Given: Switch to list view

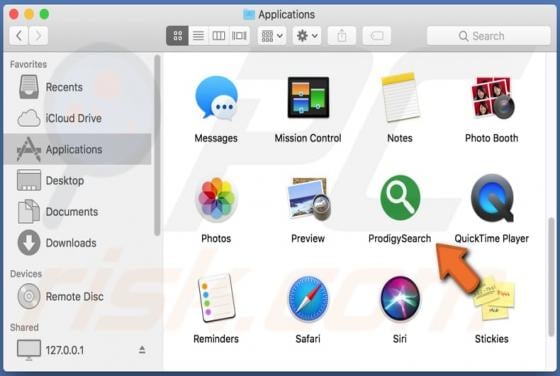Looking at the screenshot, I should 198,36.
